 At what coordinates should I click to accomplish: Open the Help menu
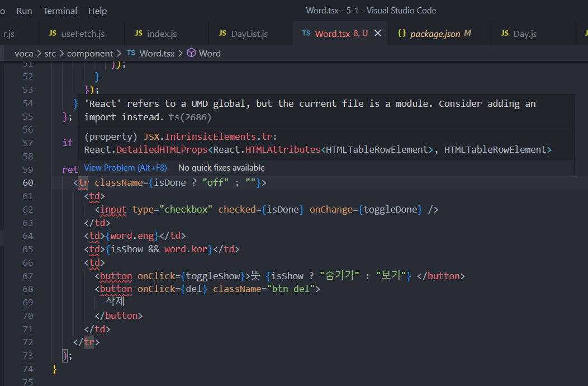[98, 10]
